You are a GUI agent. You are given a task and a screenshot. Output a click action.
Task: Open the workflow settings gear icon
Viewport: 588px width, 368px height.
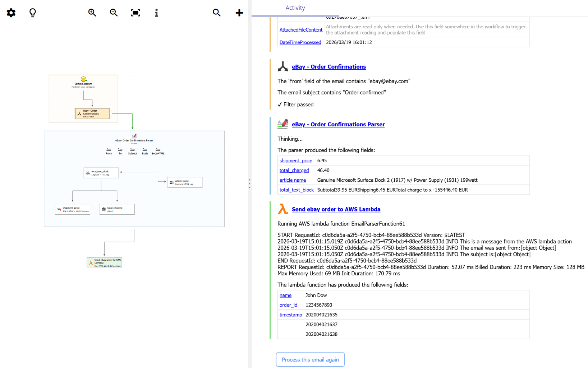[x=11, y=13]
